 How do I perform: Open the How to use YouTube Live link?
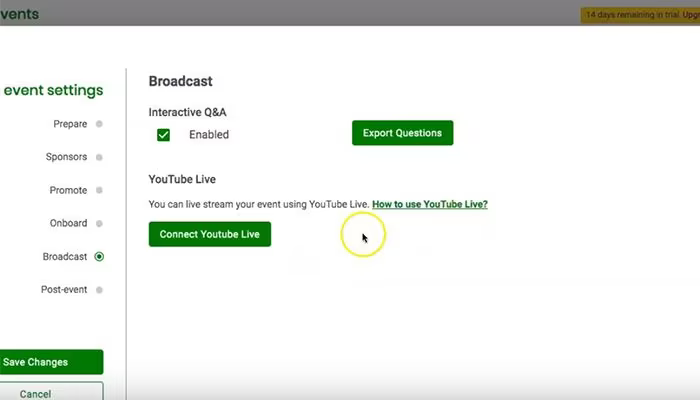tap(429, 204)
